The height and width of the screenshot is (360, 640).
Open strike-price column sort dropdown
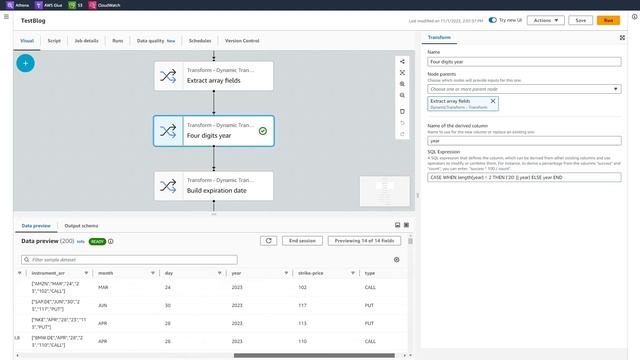353,273
